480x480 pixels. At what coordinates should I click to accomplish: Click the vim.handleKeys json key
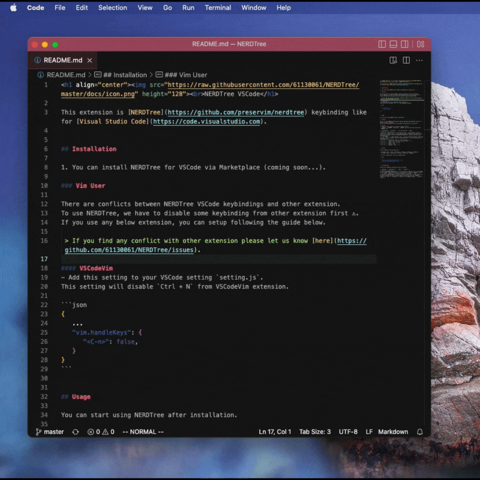pyautogui.click(x=101, y=333)
